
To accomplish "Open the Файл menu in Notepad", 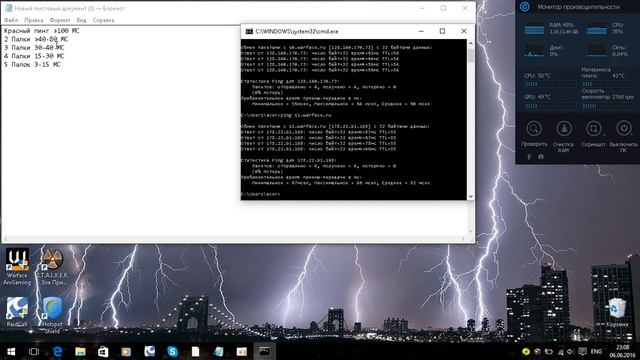I will click(x=11, y=20).
